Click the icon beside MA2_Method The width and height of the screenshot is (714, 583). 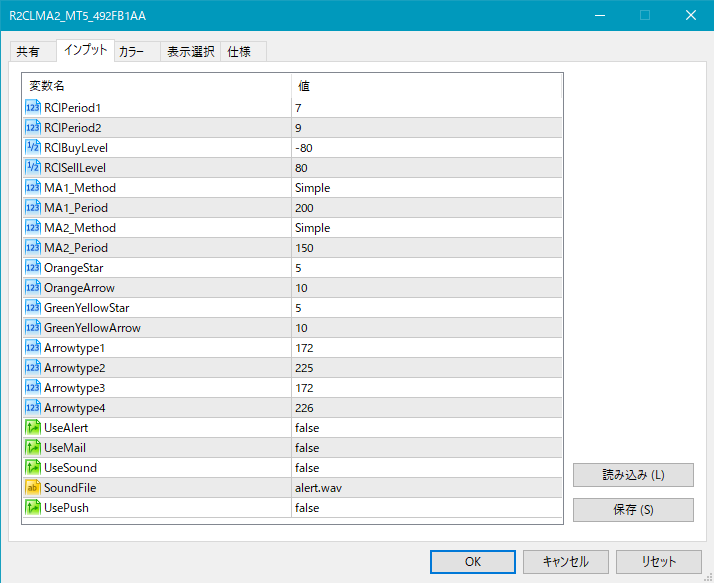(x=33, y=228)
